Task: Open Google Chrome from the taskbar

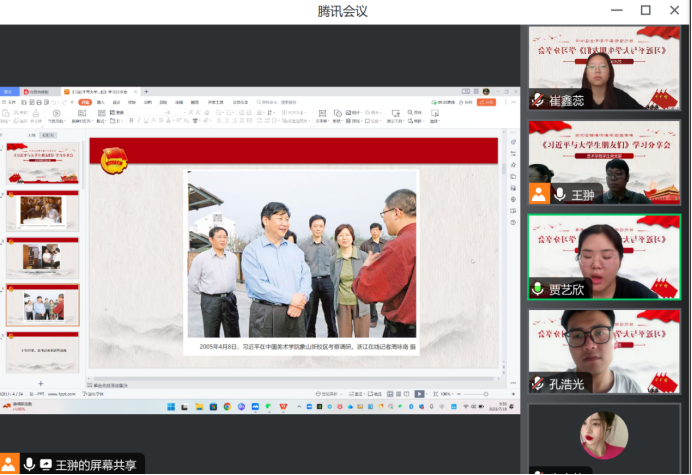Action: click(227, 407)
